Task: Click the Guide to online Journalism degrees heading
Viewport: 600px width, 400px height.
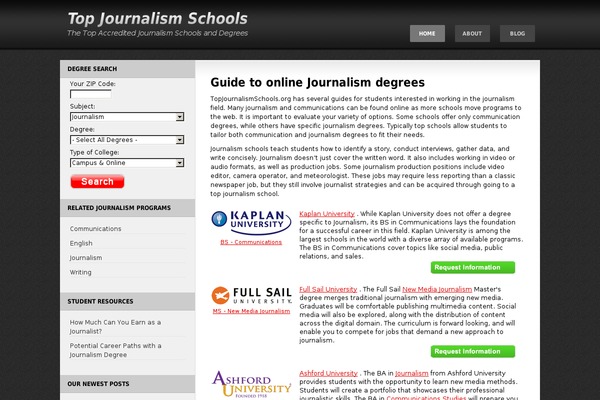Action: pos(318,82)
